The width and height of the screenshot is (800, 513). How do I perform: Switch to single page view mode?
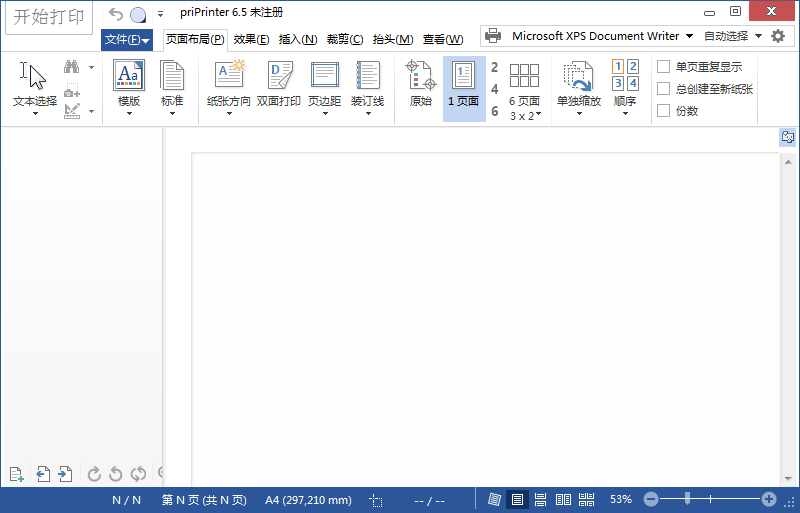pos(517,500)
